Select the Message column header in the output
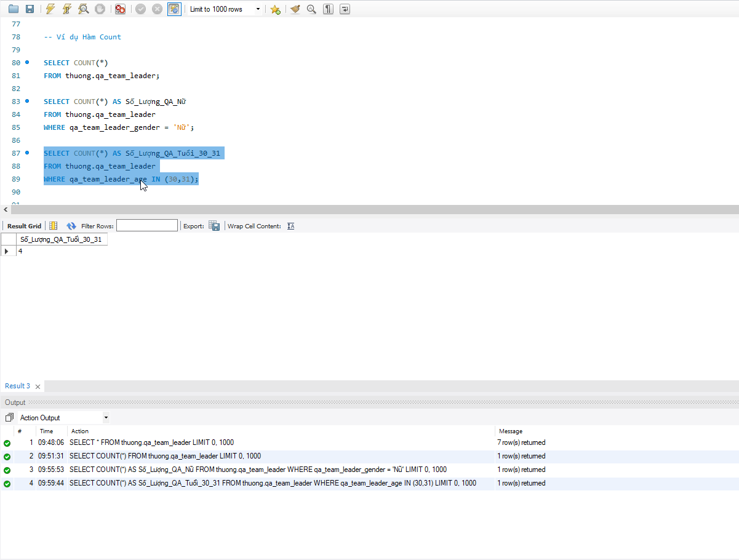Viewport: 739px width, 560px height. [x=511, y=431]
